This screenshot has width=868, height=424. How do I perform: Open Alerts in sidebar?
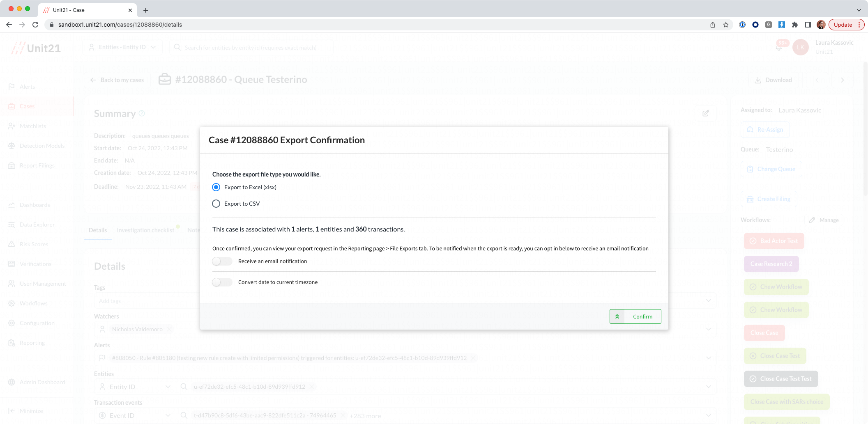click(27, 87)
